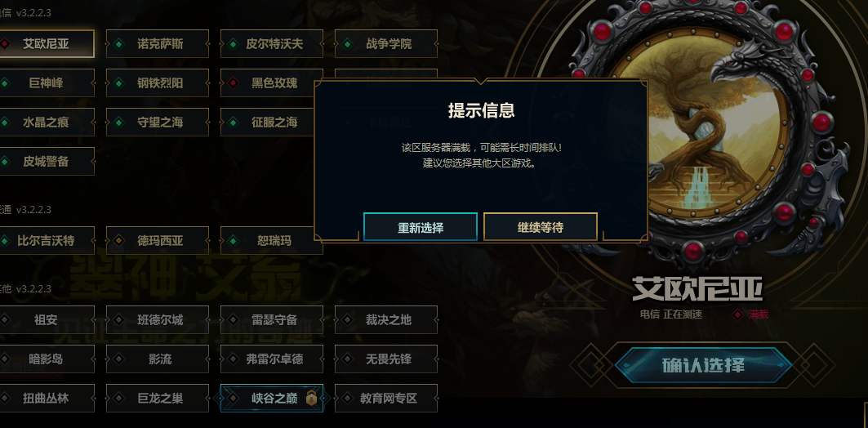Image resolution: width=868 pixels, height=428 pixels.
Task: Select the 巨龙之巢 server
Action: tap(158, 398)
